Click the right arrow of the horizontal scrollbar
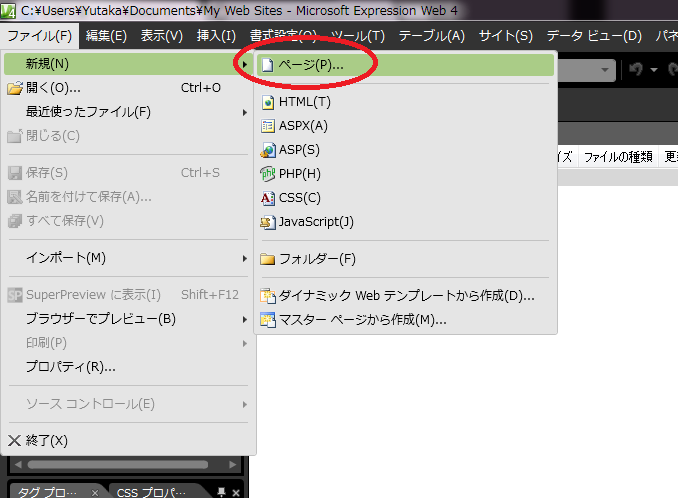Screen dimensions: 678x498 tap(233, 465)
